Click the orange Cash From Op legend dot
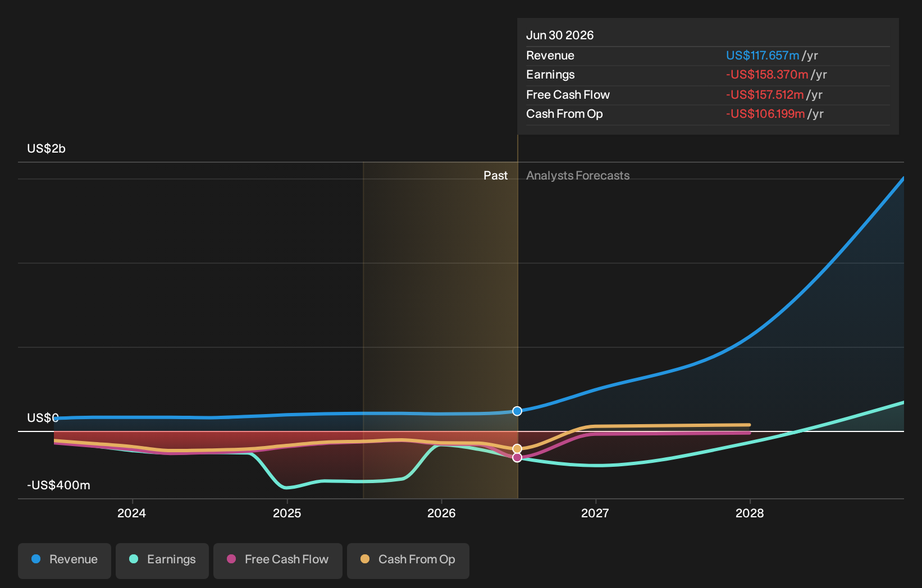Viewport: 922px width, 588px height. coord(365,559)
